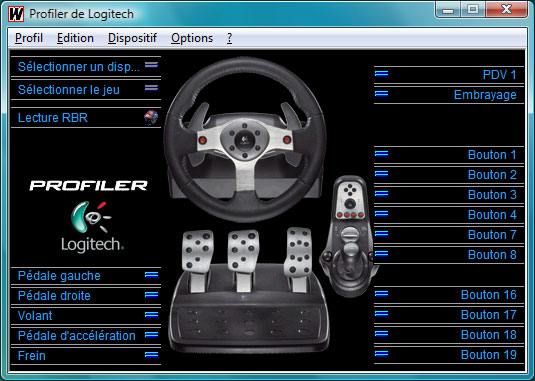Image resolution: width=535 pixels, height=381 pixels.
Task: Click the Bouton 19 label
Action: 489,354
